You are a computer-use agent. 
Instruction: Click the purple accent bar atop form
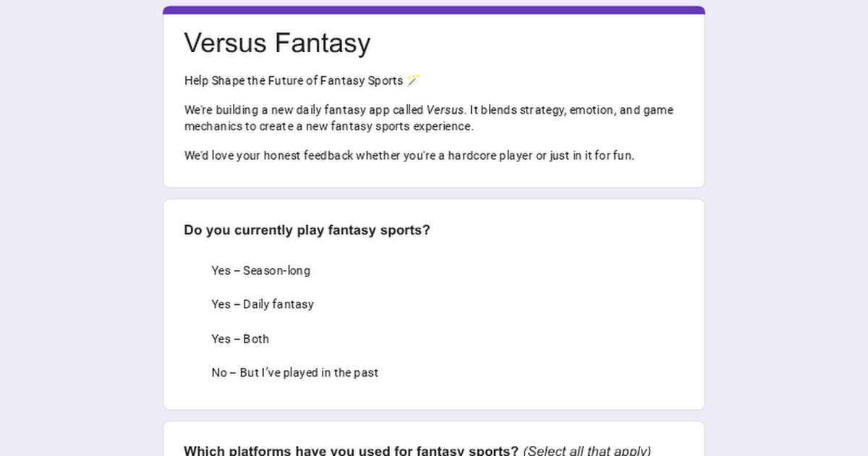point(434,10)
